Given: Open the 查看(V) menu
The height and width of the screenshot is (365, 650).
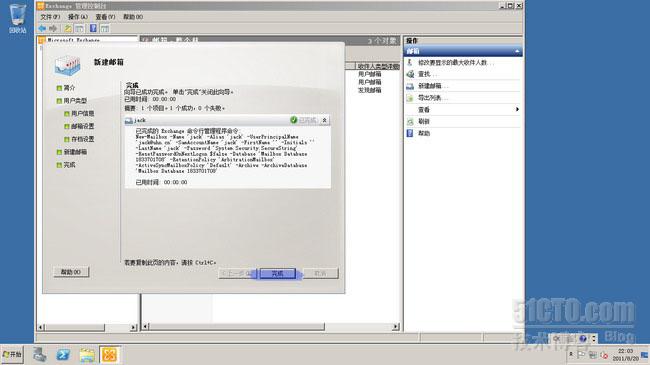Looking at the screenshot, I should pyautogui.click(x=105, y=17).
